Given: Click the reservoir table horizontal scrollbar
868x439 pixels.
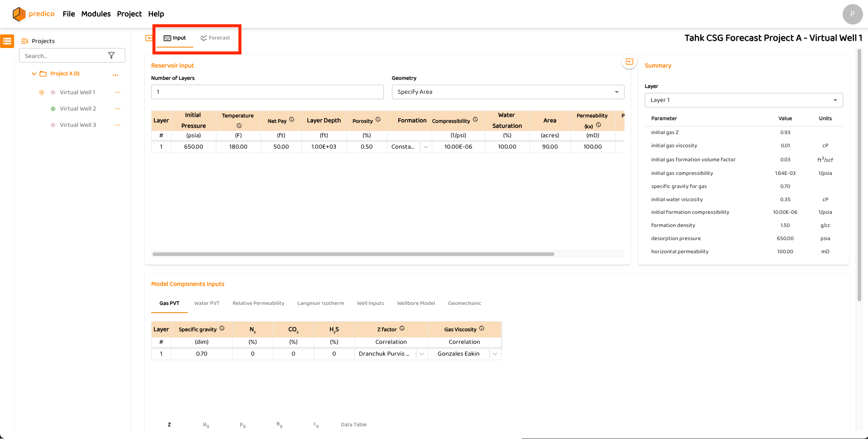Looking at the screenshot, I should pyautogui.click(x=353, y=254).
